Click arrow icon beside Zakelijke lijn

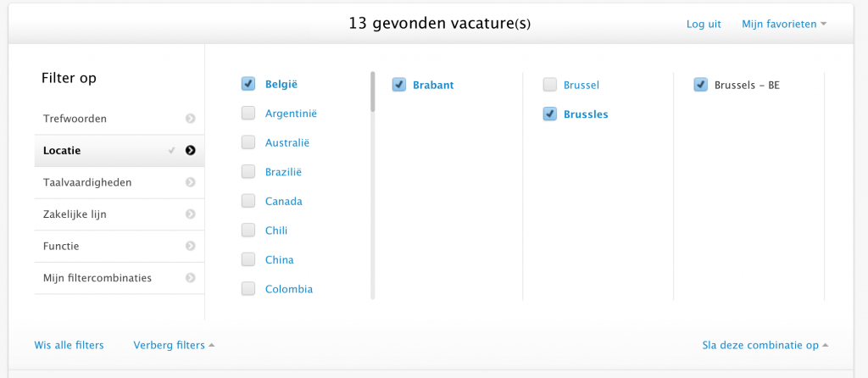[191, 214]
